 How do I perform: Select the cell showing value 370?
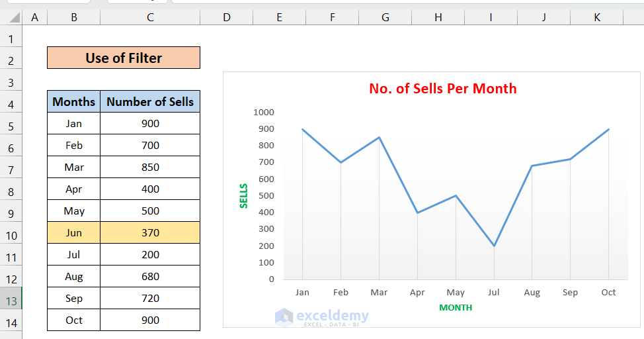click(x=150, y=233)
